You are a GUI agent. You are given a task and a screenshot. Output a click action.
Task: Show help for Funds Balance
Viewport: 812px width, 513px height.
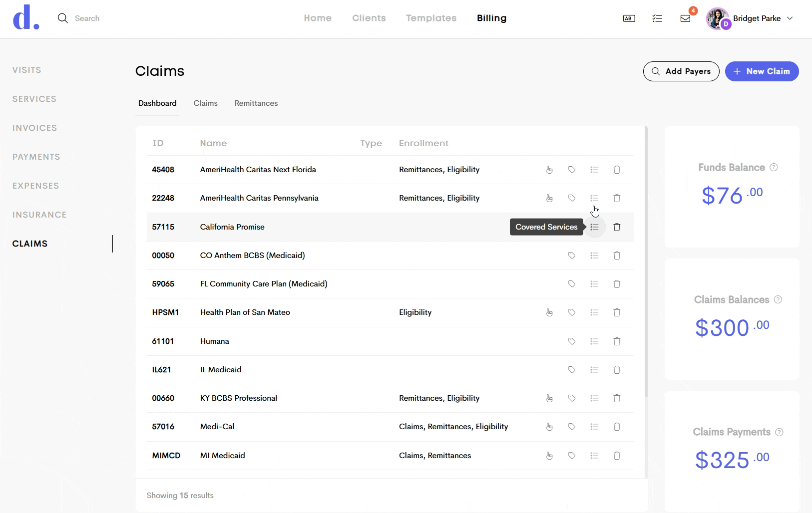point(774,167)
